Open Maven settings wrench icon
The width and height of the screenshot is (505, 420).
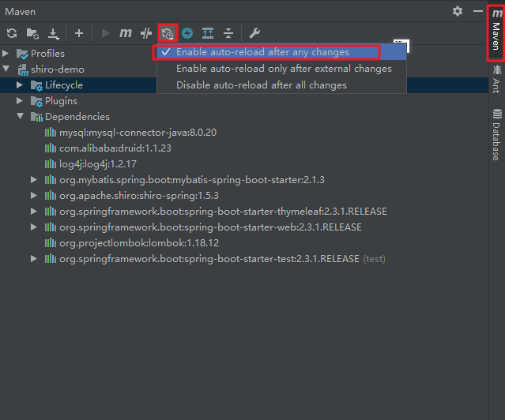[254, 33]
